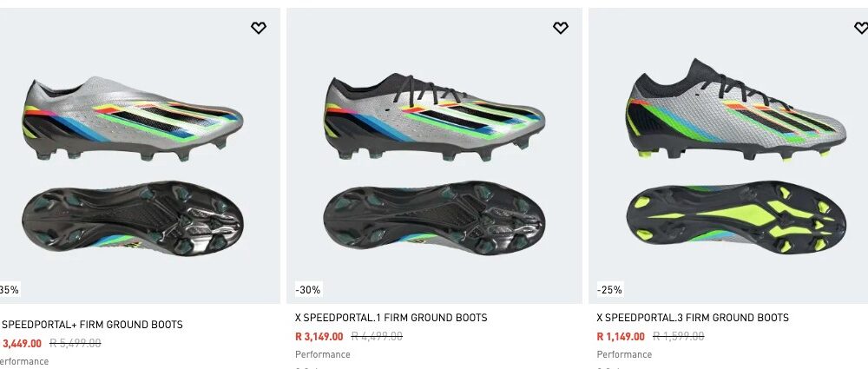The height and width of the screenshot is (369, 868).
Task: Click the R 1,149.00 sale price
Action: point(621,337)
